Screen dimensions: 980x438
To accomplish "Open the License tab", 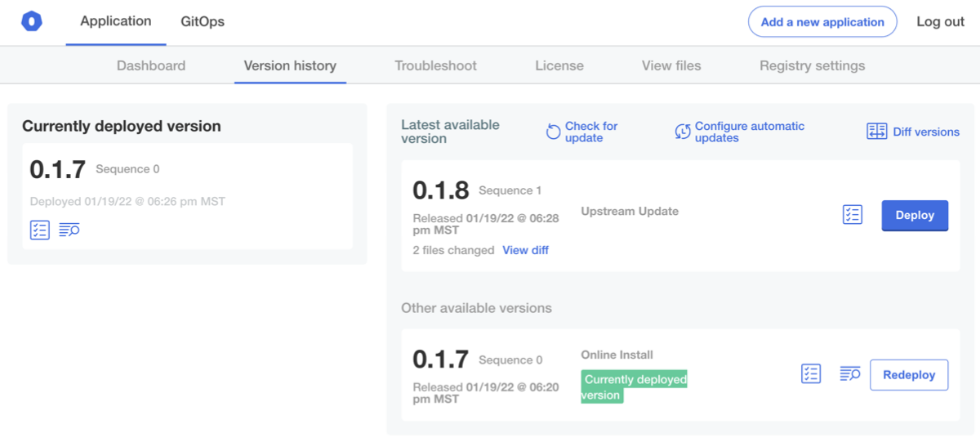I will 559,65.
